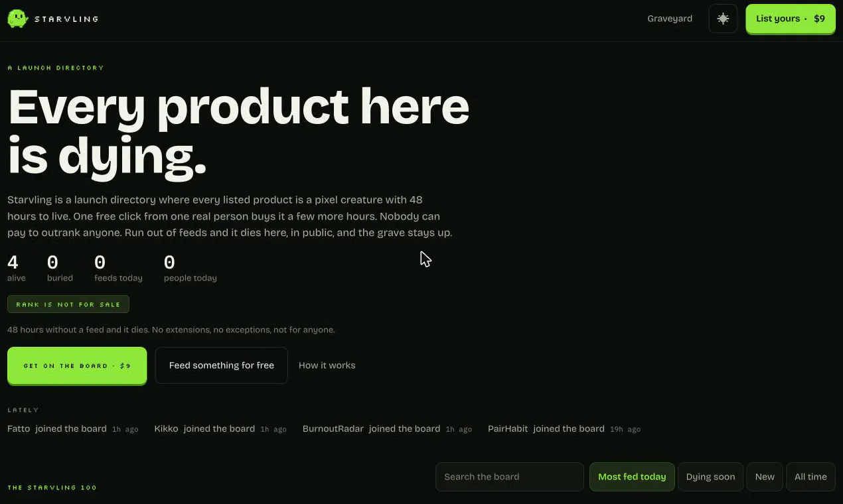
Task: Click the green Starvling creature logo
Action: click(x=17, y=19)
